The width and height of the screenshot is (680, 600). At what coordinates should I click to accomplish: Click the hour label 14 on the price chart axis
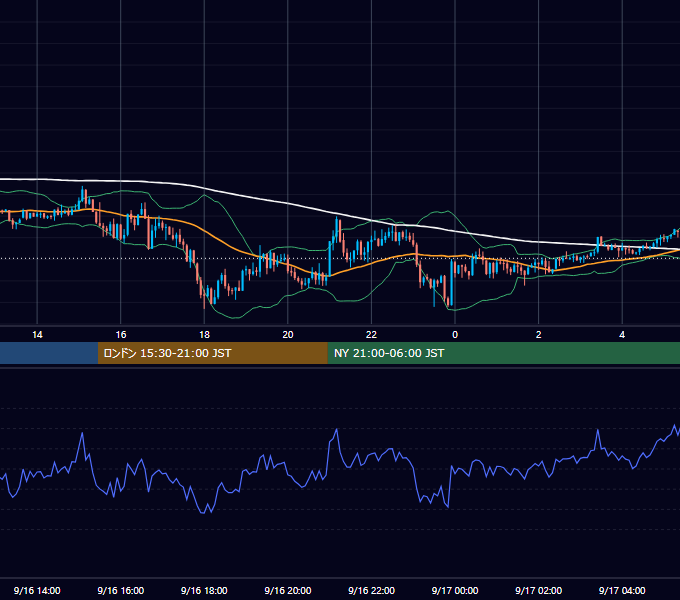[37, 334]
